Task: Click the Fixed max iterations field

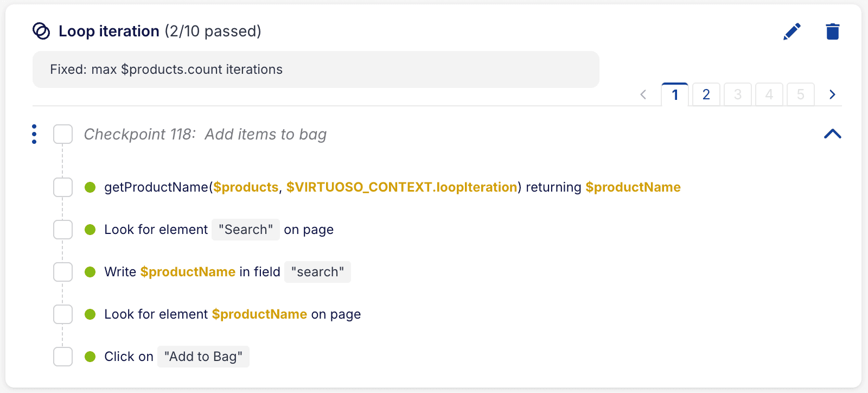Action: point(316,69)
